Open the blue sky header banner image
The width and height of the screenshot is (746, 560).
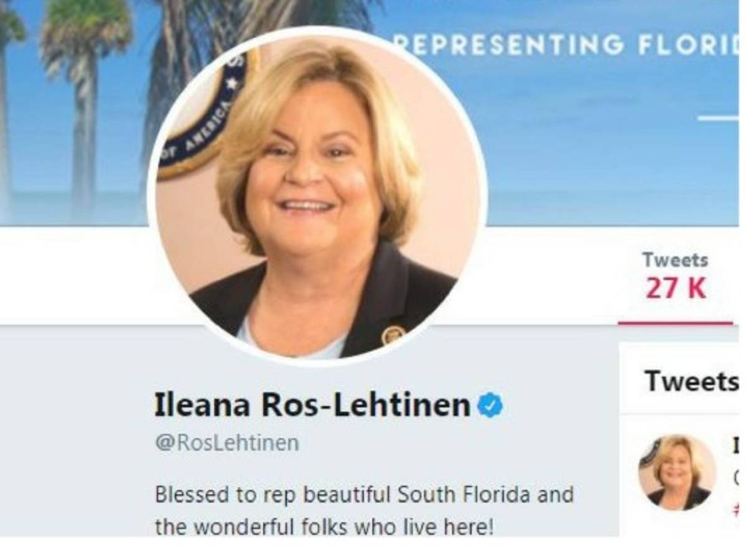click(x=591, y=156)
